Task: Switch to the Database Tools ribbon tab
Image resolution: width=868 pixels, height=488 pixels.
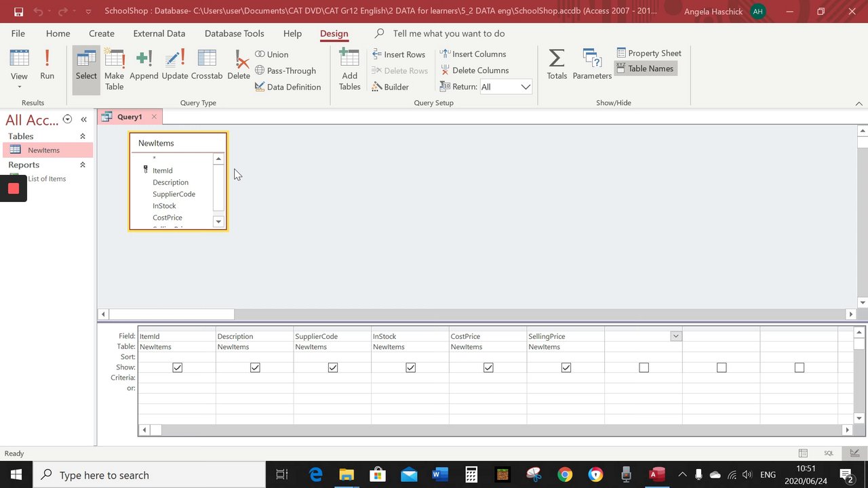Action: 235,33
